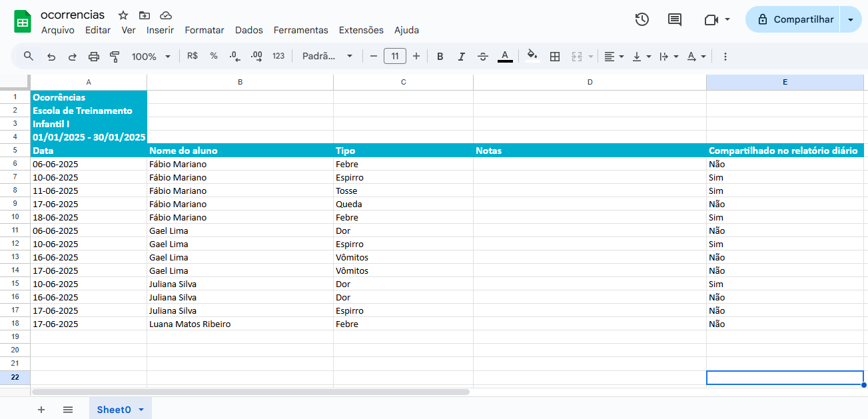868x419 pixels.
Task: Open text wrapping dropdown
Action: 668,57
